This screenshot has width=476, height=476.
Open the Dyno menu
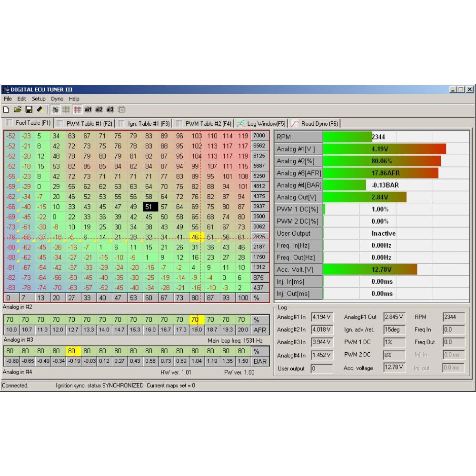pyautogui.click(x=57, y=99)
